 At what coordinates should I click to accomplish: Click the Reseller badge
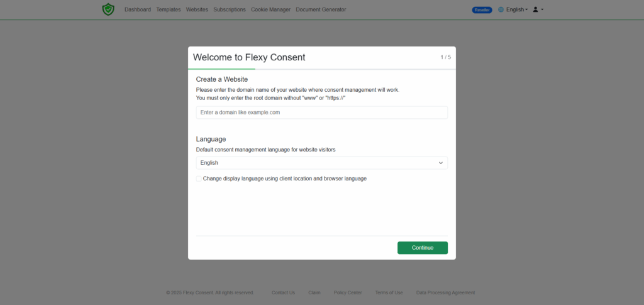[482, 10]
